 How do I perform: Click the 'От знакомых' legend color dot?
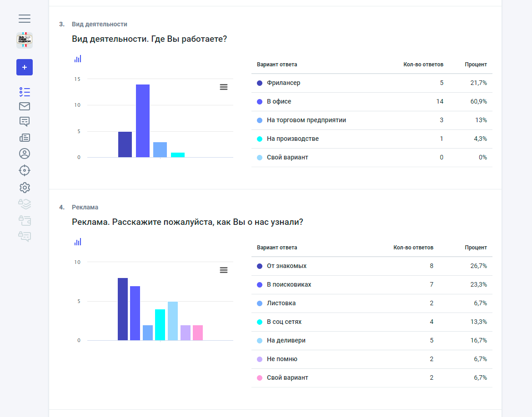click(x=260, y=266)
